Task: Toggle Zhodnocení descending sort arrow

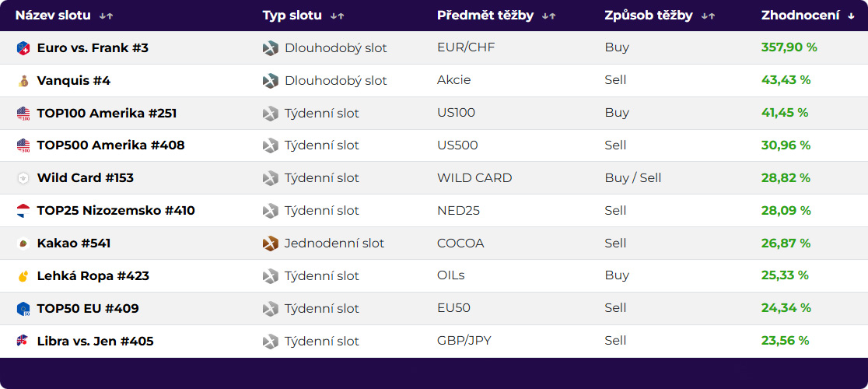Action: coord(851,16)
